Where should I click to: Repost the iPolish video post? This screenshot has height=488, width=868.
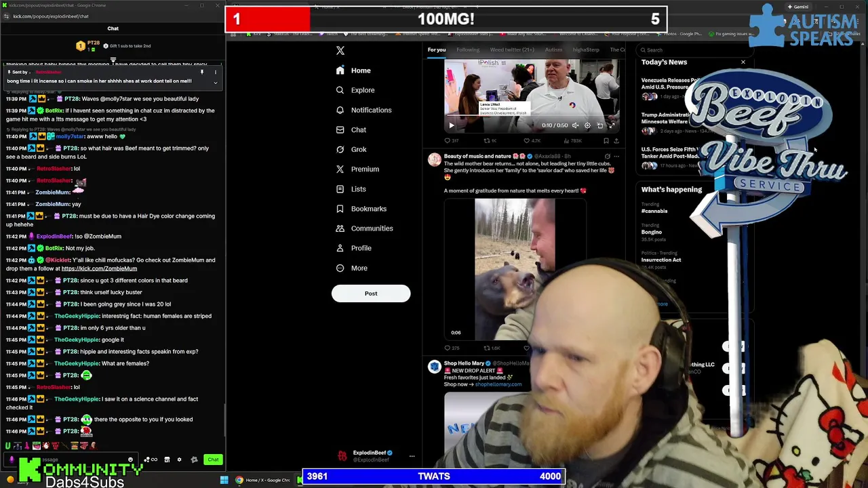coord(490,141)
